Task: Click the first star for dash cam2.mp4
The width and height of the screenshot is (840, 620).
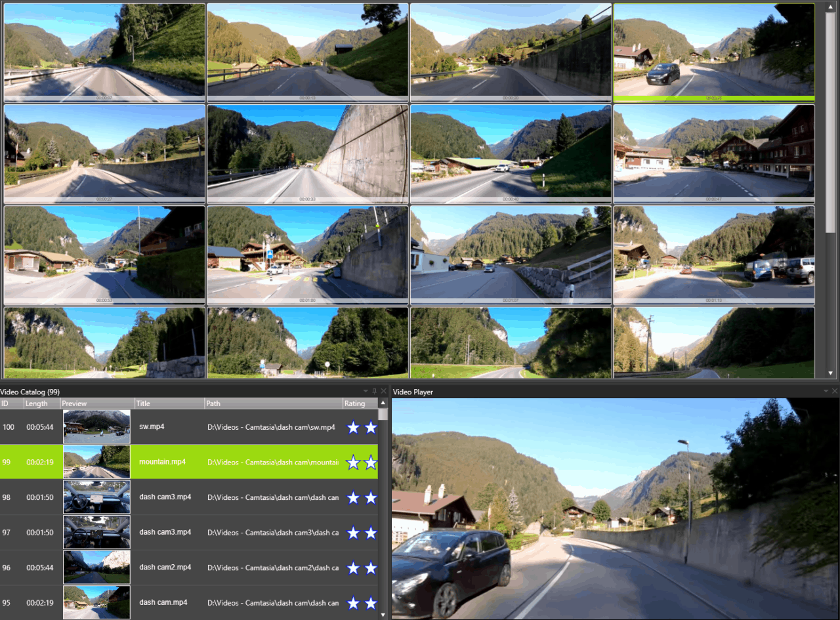Action: [x=353, y=568]
